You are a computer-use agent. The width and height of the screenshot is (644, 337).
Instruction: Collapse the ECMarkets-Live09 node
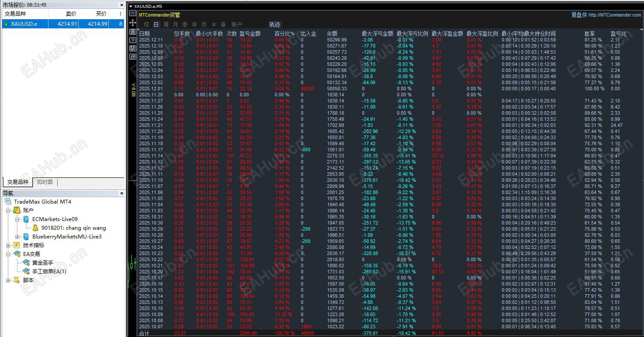(x=17, y=219)
